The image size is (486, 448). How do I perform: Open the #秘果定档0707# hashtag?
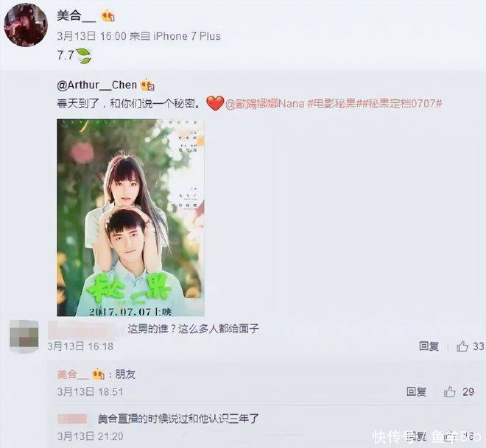[398, 104]
